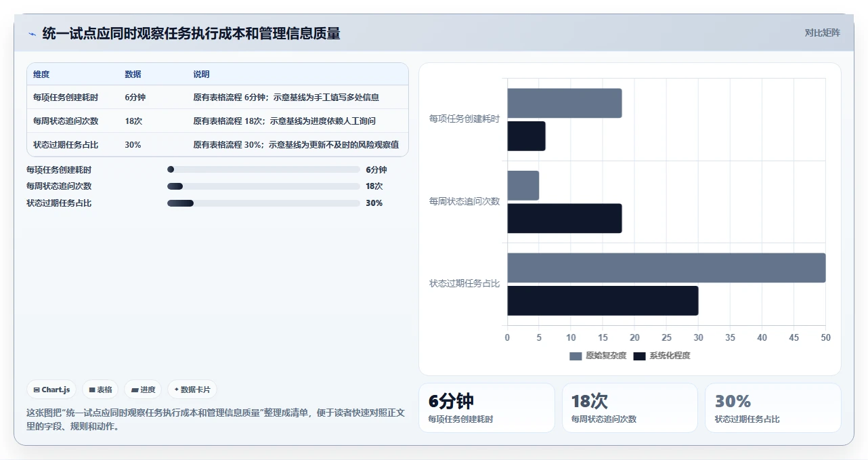The width and height of the screenshot is (868, 460).
Task: Click the 6分钟 value in the table
Action: tap(135, 98)
